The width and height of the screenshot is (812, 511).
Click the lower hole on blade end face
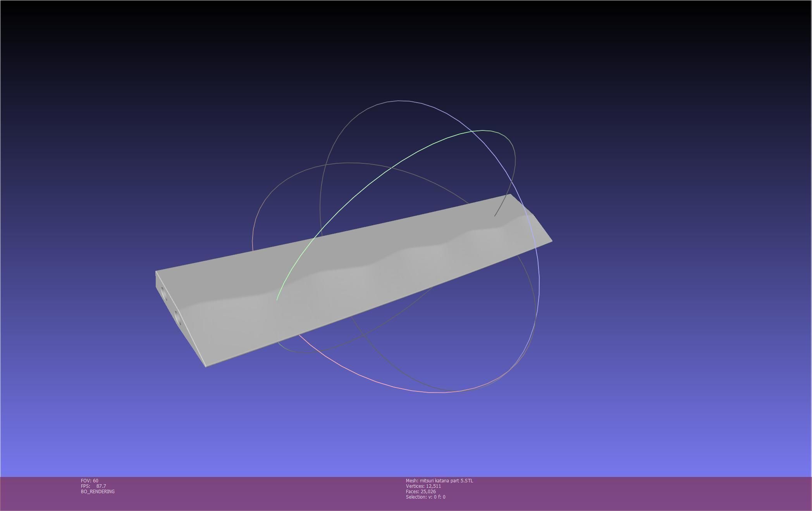[x=178, y=317]
